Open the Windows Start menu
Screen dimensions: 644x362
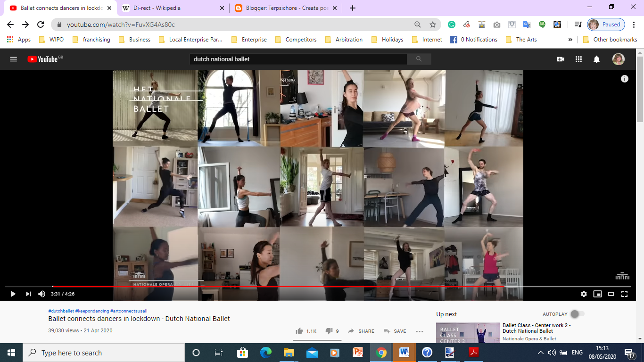pyautogui.click(x=11, y=353)
